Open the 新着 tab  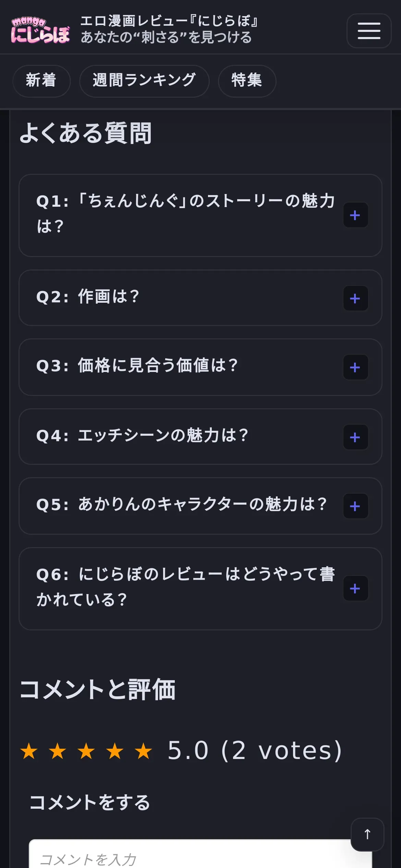(x=41, y=81)
